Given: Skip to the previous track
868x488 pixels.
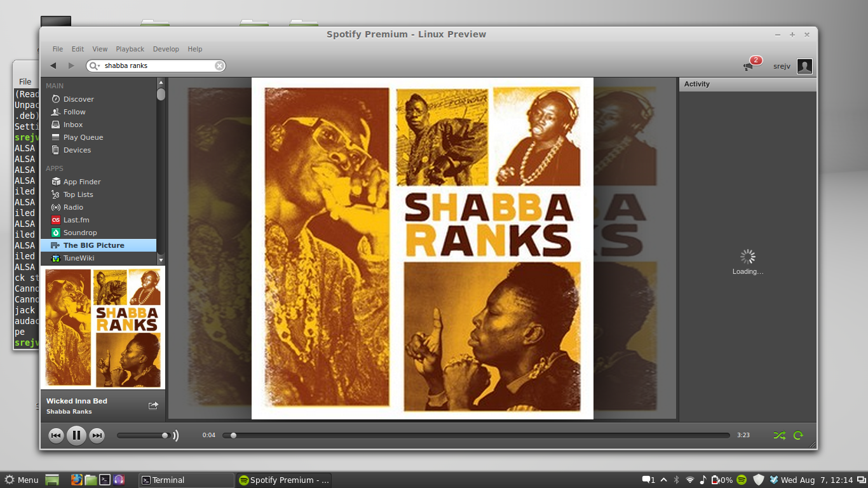Looking at the screenshot, I should (x=56, y=435).
